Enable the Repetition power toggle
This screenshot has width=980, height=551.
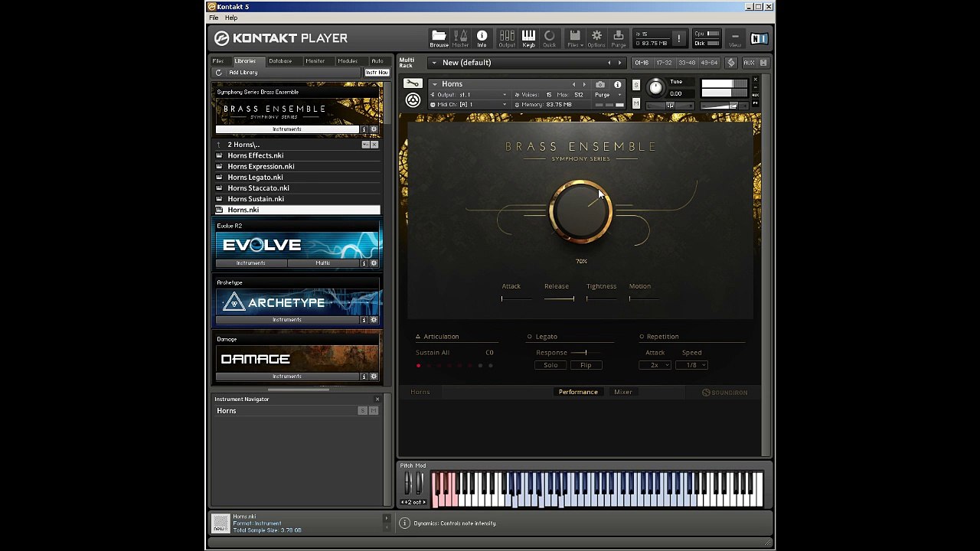click(x=642, y=337)
